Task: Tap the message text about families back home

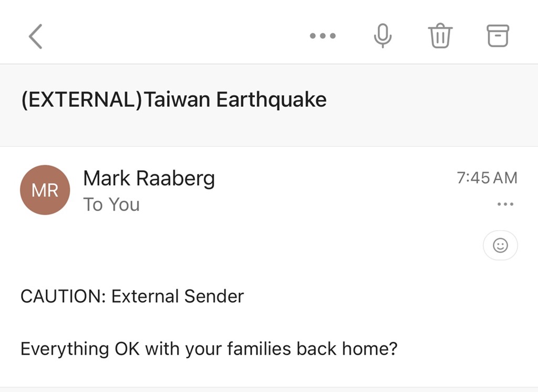Action: click(209, 349)
